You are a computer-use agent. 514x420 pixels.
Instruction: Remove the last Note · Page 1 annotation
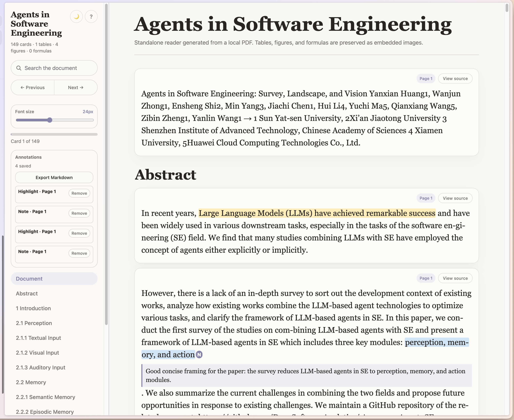click(79, 253)
